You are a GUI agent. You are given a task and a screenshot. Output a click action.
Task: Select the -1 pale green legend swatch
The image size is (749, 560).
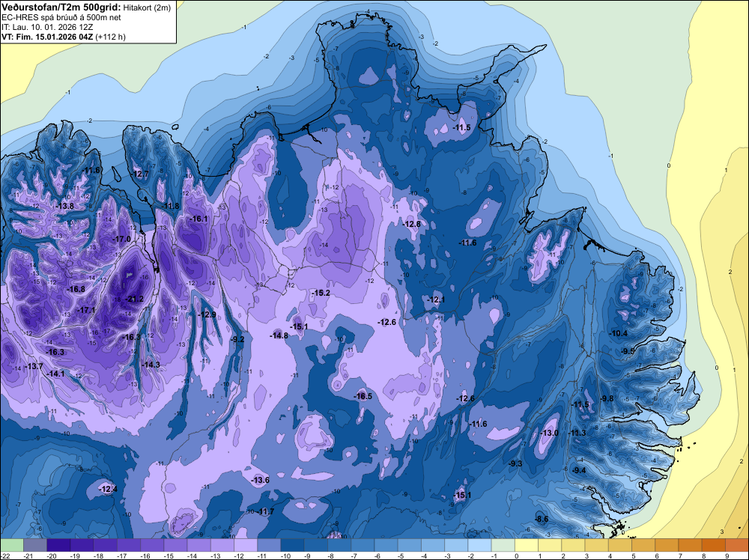[503, 546]
